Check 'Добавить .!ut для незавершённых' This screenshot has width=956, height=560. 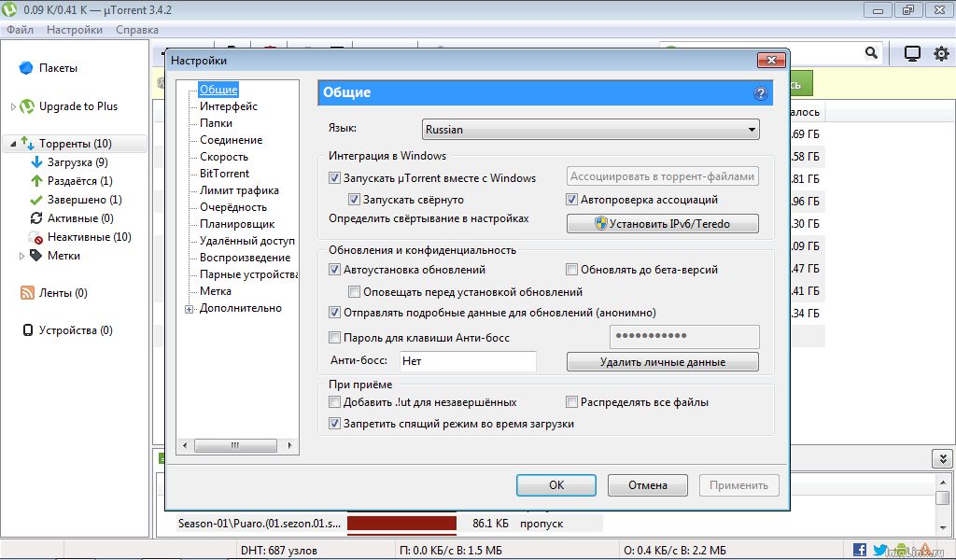(334, 402)
